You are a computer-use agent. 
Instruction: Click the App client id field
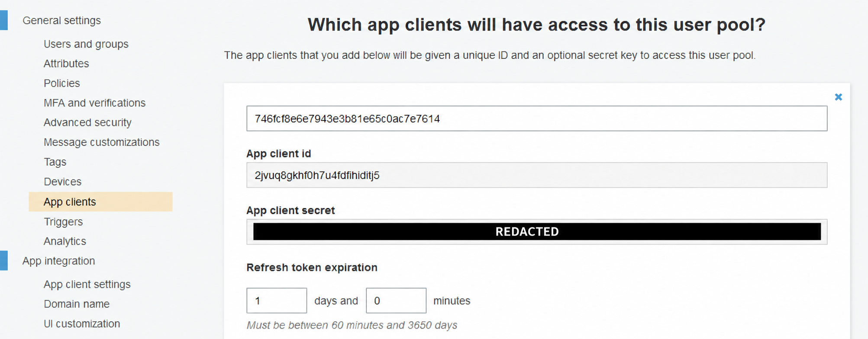537,175
